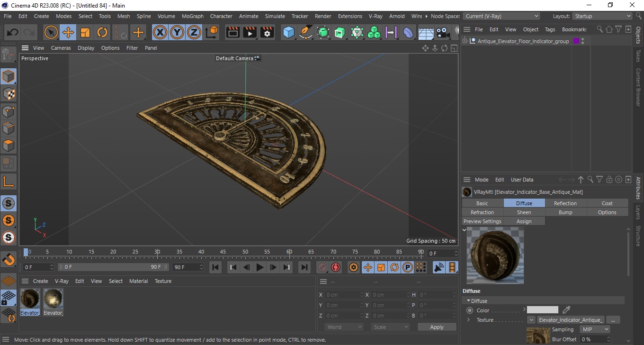Select first Elevator material thumbnail
The height and width of the screenshot is (345, 644).
coord(30,299)
